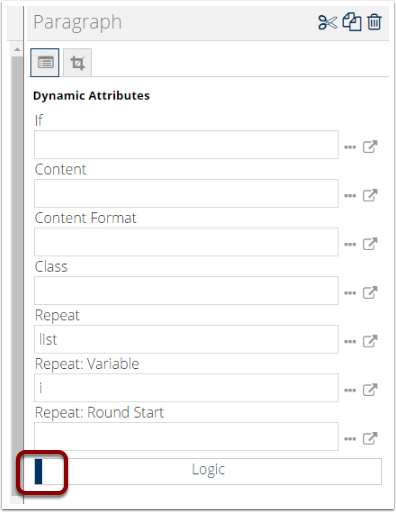Switch to the attributes list tab

[x=45, y=62]
